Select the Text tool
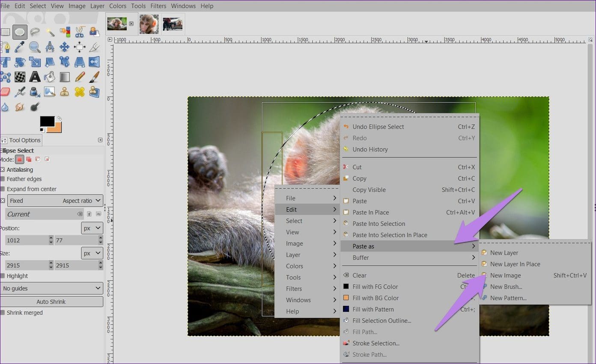596x364 pixels. click(x=35, y=77)
